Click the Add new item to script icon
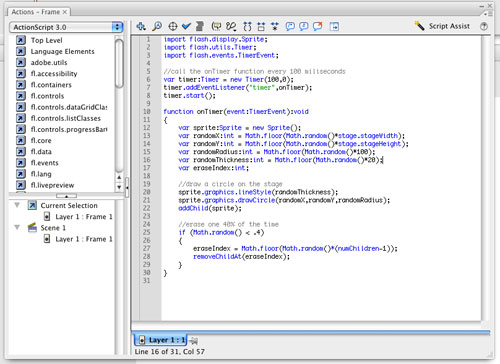 tap(141, 26)
